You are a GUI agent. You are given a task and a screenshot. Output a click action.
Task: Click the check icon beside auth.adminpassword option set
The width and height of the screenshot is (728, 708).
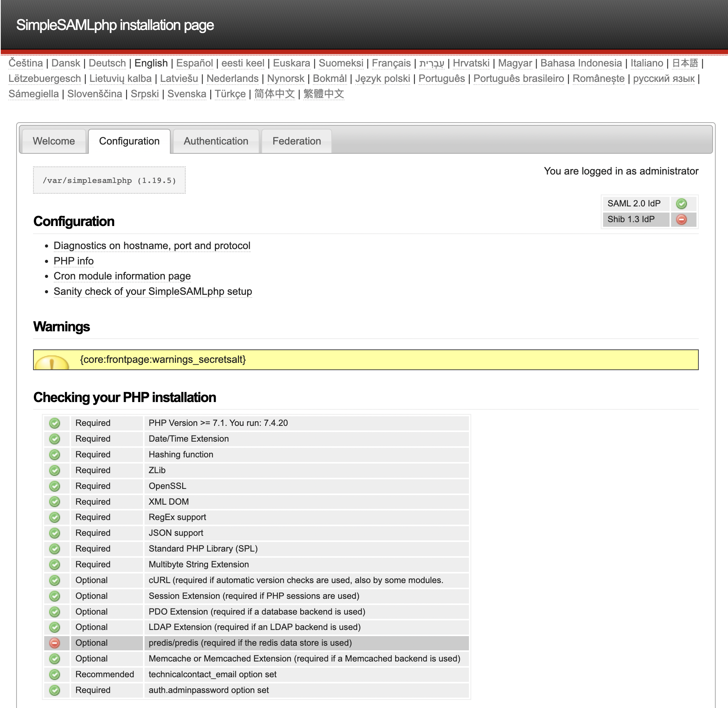coord(55,690)
